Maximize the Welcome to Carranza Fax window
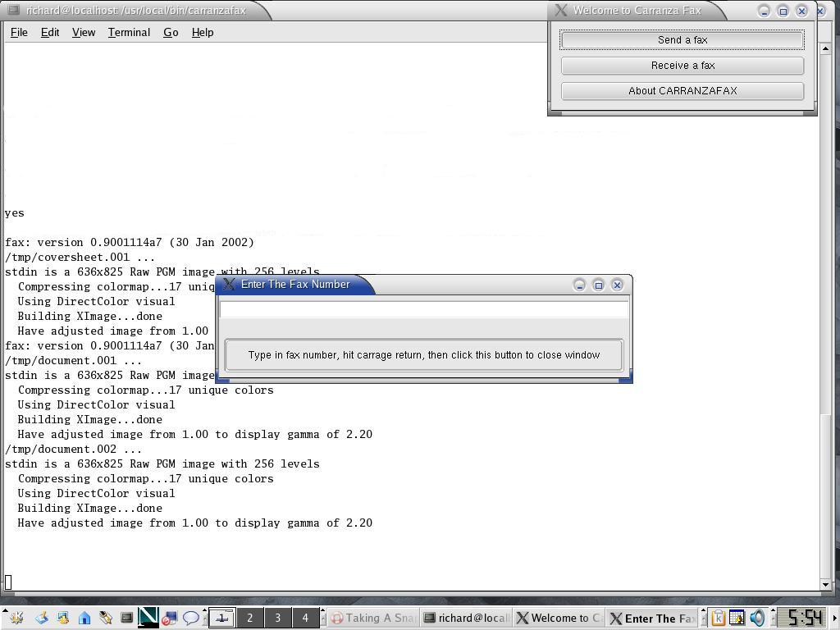Viewport: 840px width, 630px height. point(783,11)
